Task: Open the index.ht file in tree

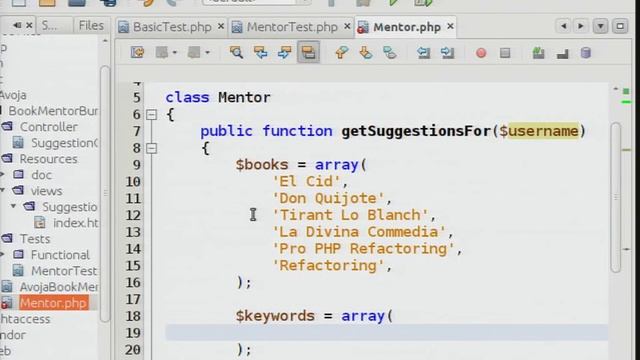Action: pyautogui.click(x=76, y=223)
